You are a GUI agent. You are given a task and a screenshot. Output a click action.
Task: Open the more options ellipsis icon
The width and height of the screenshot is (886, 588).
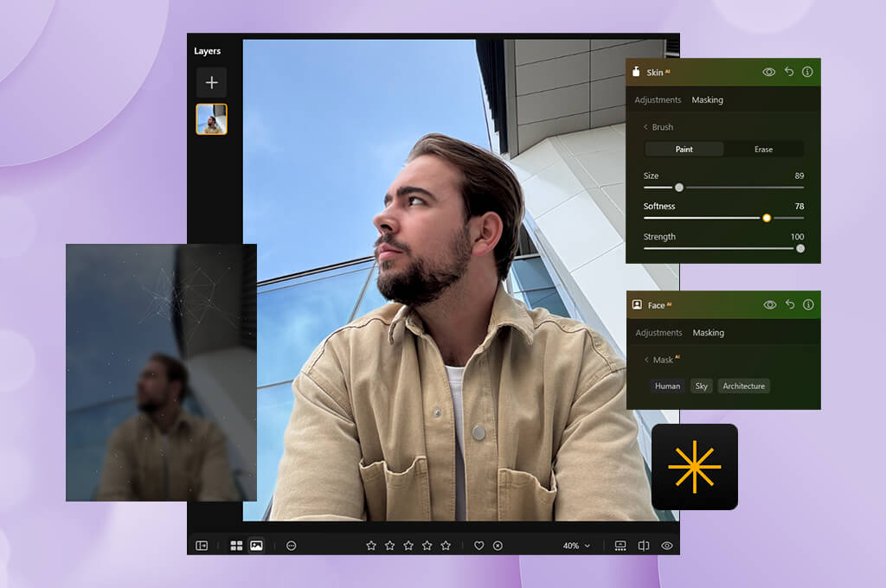coord(291,546)
